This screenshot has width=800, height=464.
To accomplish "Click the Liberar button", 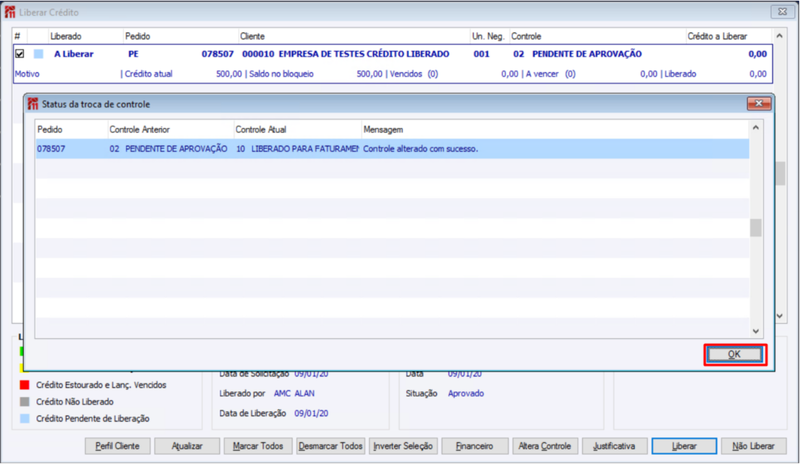I will 684,446.
